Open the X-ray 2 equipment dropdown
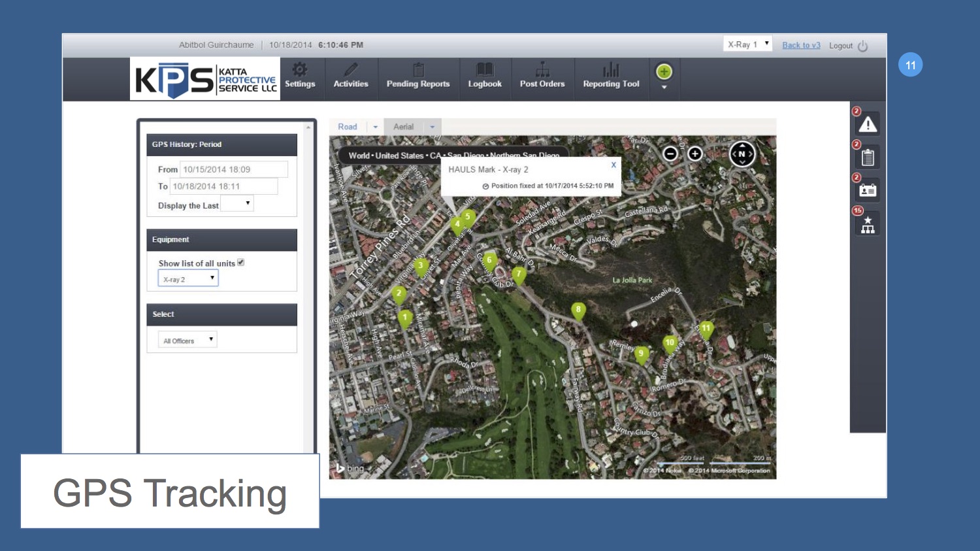Screen dimensions: 980x551 (x=188, y=279)
